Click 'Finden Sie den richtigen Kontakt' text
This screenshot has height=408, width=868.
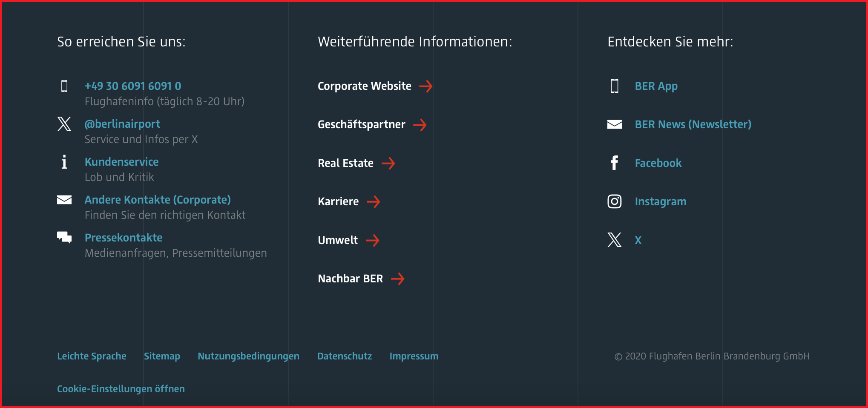[165, 215]
